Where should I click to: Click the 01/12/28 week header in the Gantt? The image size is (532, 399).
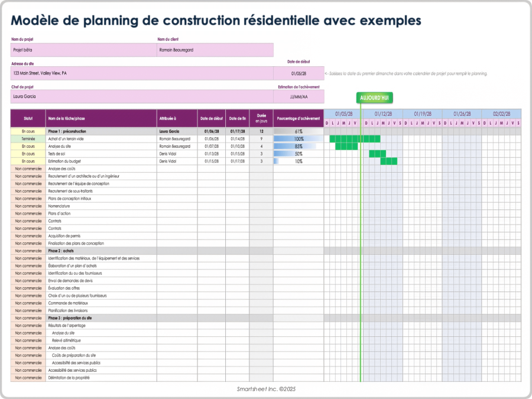[383, 114]
